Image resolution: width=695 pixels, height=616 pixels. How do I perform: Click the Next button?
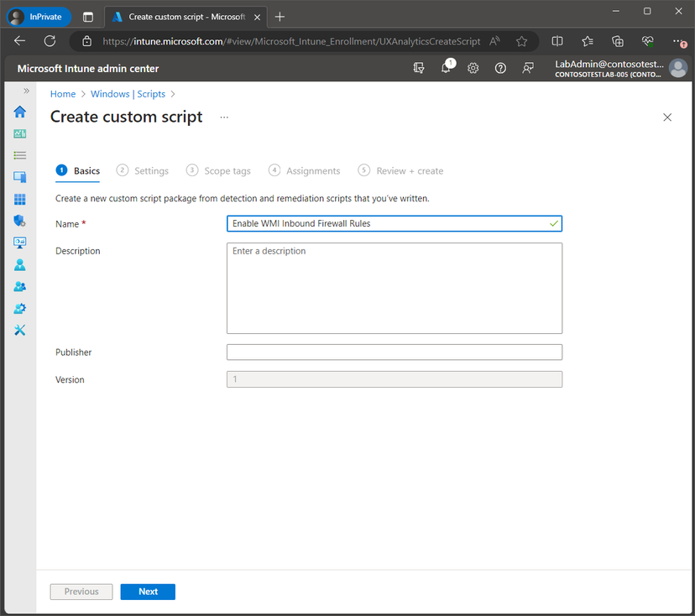[148, 592]
